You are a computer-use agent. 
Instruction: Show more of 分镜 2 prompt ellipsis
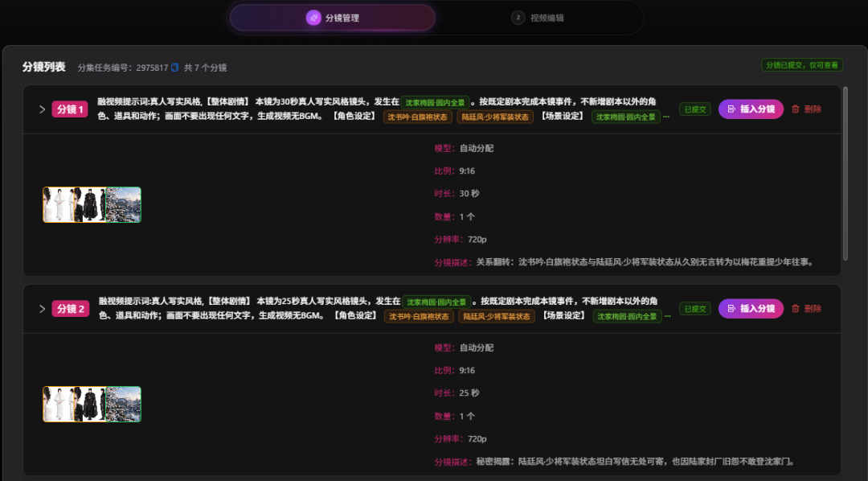668,316
